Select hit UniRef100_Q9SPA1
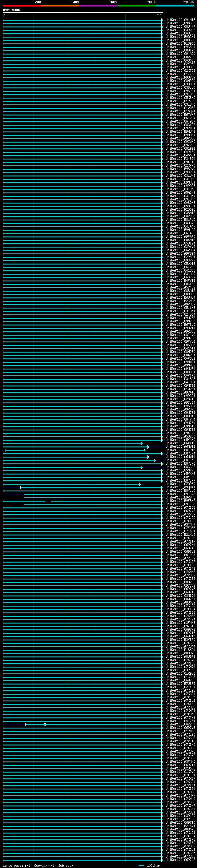Viewport: 197px width, 868px height. (x=180, y=91)
